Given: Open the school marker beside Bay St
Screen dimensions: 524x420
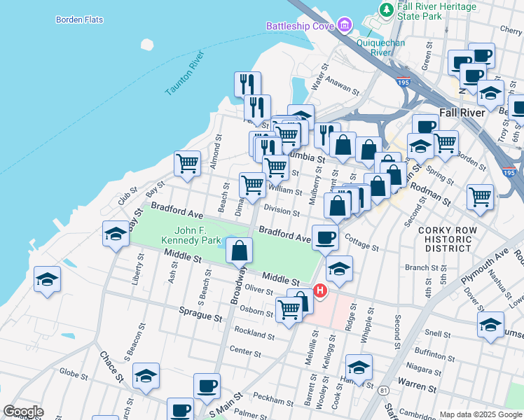Looking at the screenshot, I should pyautogui.click(x=116, y=234).
